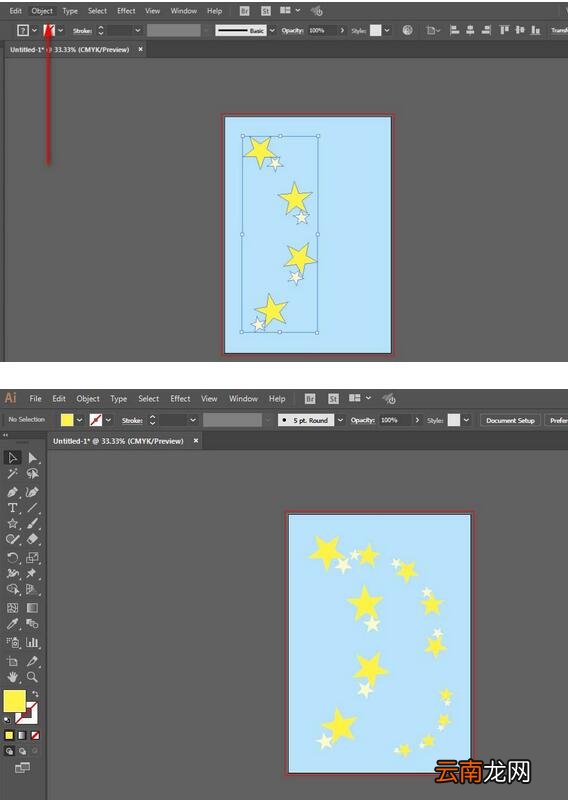Activate the Eyedropper tool
This screenshot has width=568, height=800.
13,623
